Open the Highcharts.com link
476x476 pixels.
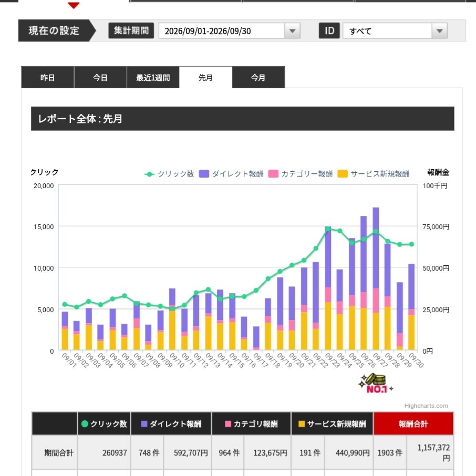point(426,406)
